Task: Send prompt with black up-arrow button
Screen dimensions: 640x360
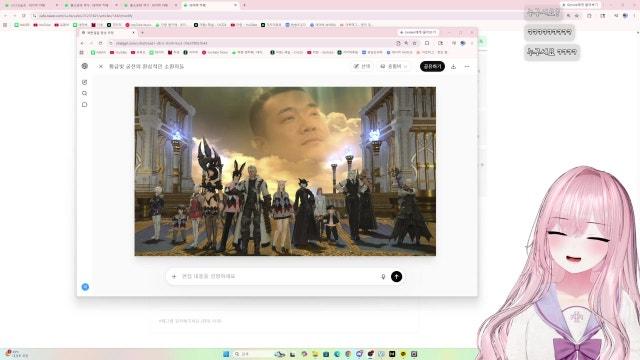Action: 396,276
